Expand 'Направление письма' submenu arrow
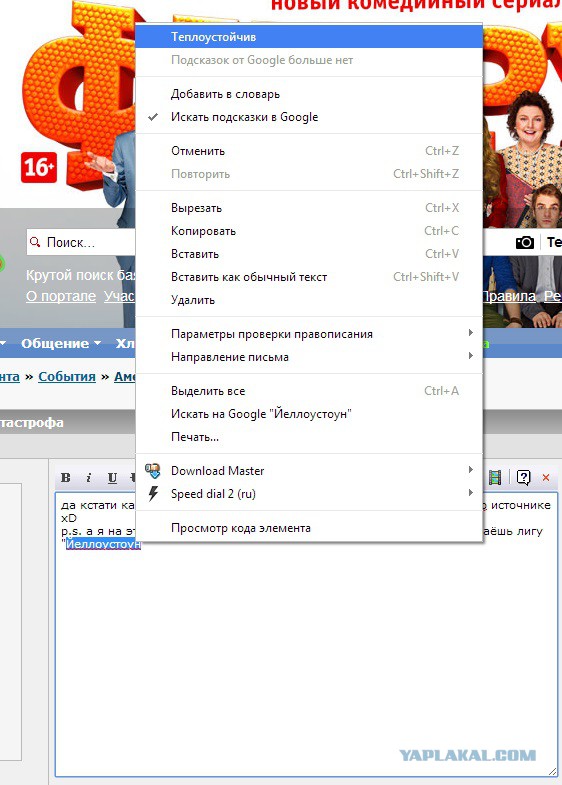Screen dimensions: 562x785 coord(470,356)
